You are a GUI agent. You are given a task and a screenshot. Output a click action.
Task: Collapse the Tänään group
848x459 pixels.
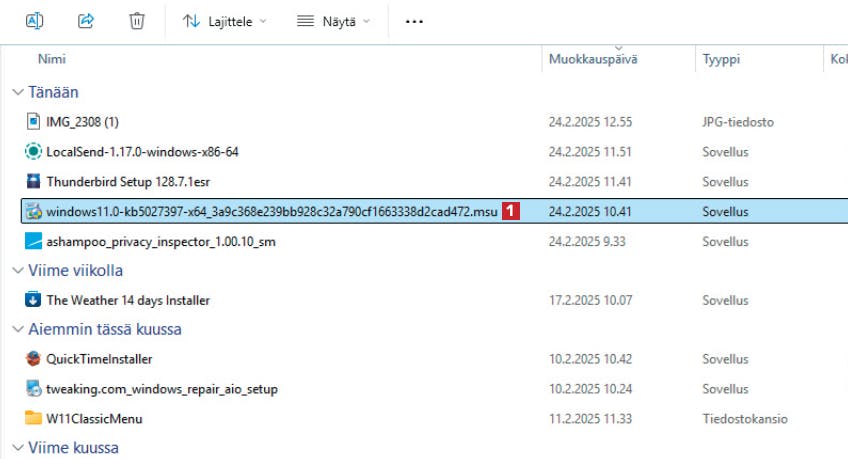point(18,92)
